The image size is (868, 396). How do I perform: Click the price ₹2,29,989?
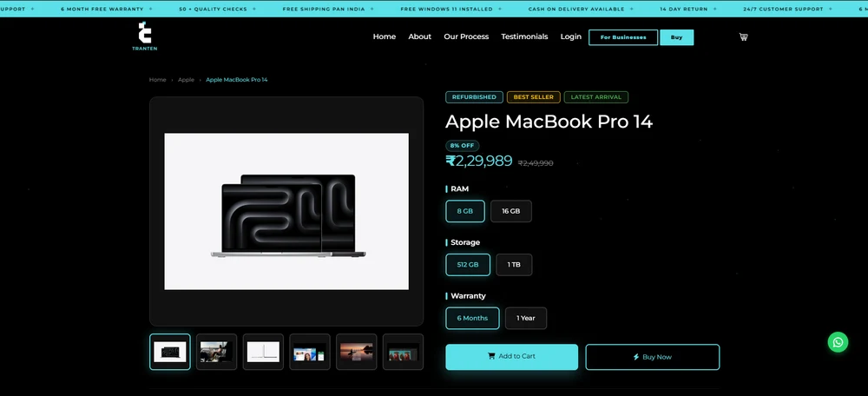(479, 162)
